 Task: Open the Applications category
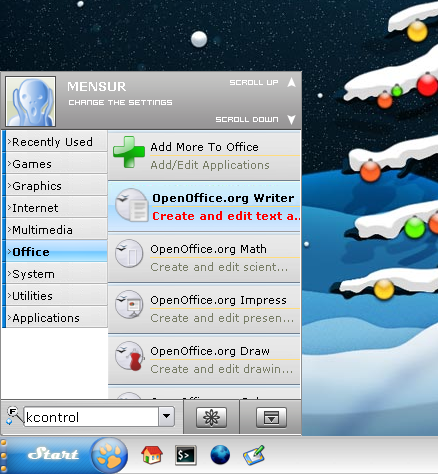[56, 318]
